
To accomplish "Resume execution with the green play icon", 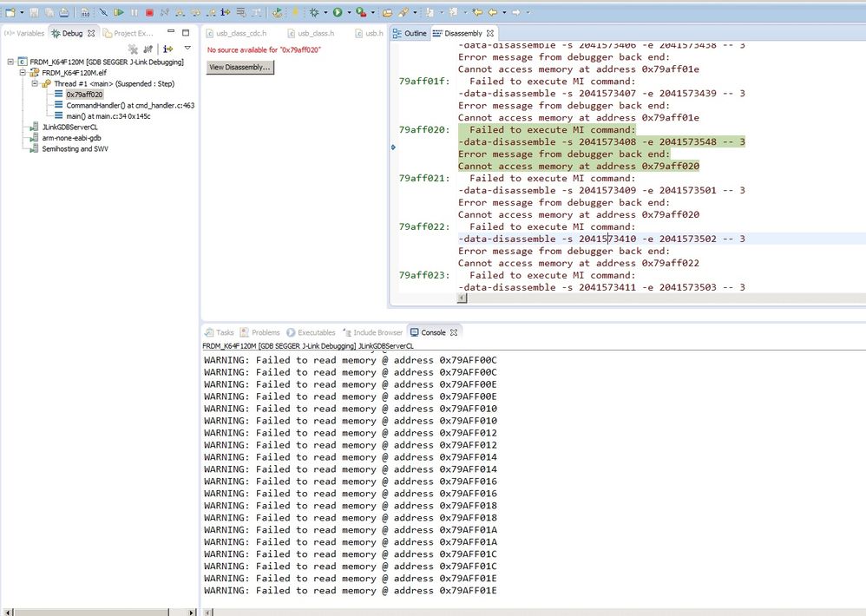I will coord(118,12).
